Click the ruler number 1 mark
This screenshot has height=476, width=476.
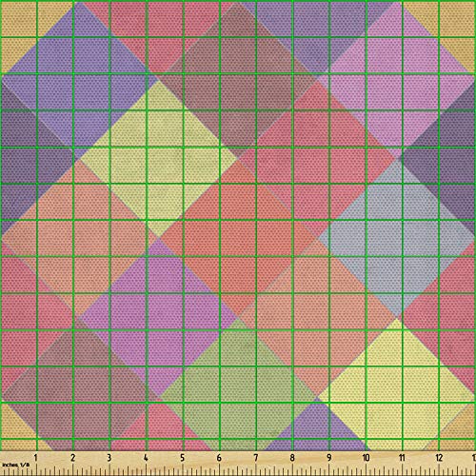pyautogui.click(x=35, y=458)
